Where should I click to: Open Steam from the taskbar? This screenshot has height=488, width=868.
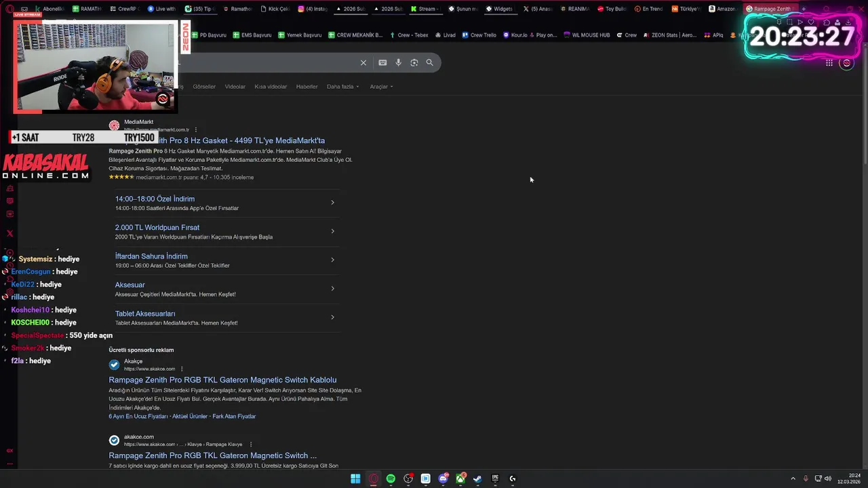[477, 479]
